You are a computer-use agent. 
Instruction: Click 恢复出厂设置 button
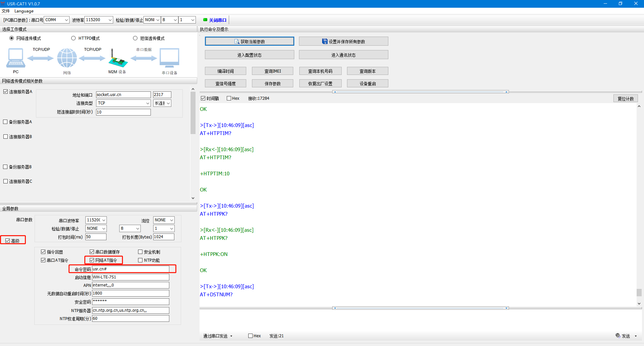pos(320,83)
